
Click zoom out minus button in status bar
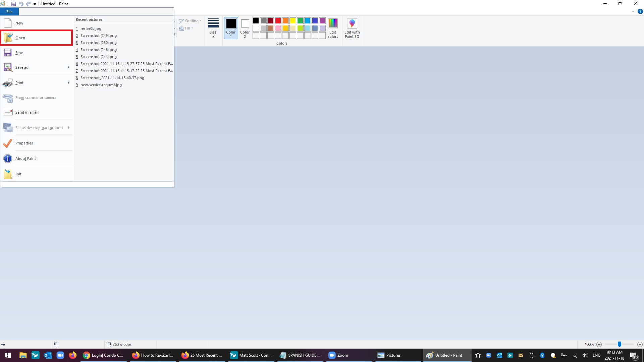[x=599, y=345]
